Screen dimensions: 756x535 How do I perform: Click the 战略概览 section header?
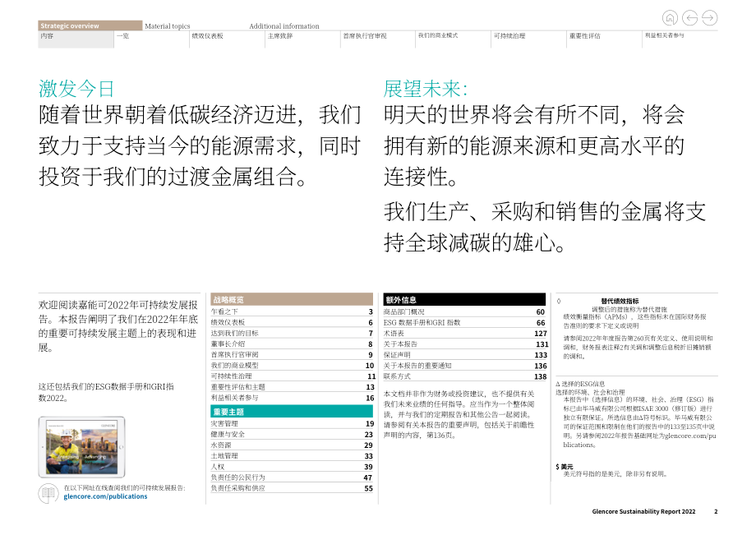tap(292, 299)
